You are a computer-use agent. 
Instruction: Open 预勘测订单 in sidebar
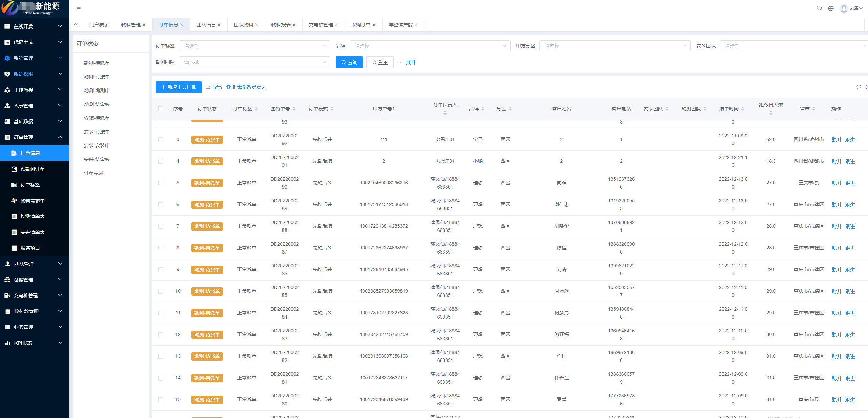pos(35,169)
